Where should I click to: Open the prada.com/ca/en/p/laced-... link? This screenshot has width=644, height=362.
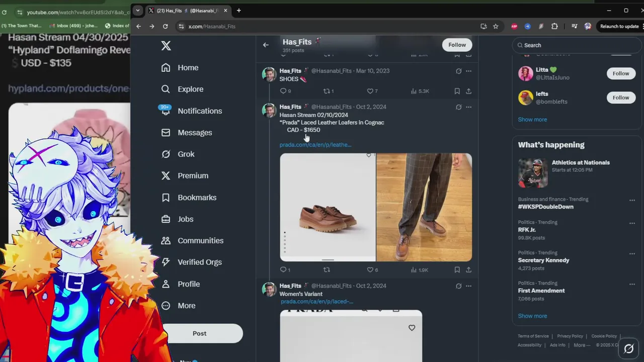coord(317,302)
